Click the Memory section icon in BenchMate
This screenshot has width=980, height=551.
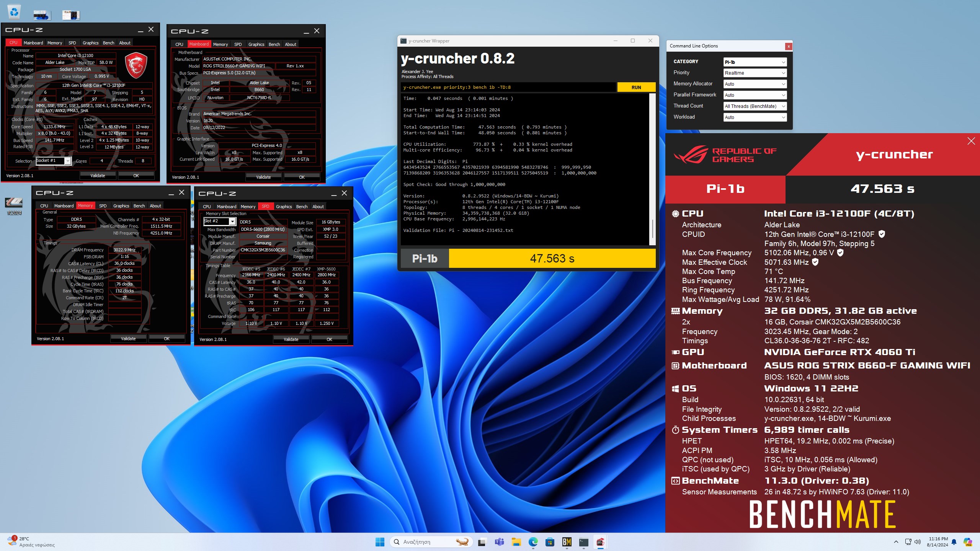coord(676,311)
